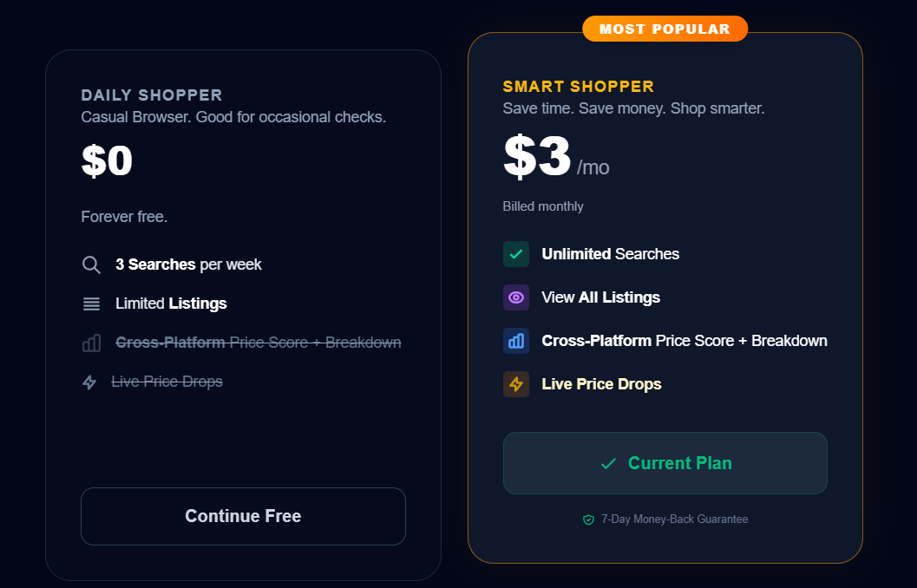Image resolution: width=917 pixels, height=588 pixels.
Task: Click the purple eye icon beside View All Listings
Action: (x=516, y=297)
